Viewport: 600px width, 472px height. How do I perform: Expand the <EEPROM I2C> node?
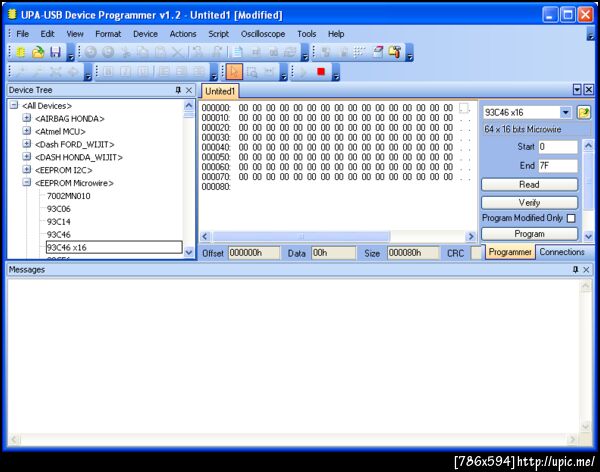27,169
